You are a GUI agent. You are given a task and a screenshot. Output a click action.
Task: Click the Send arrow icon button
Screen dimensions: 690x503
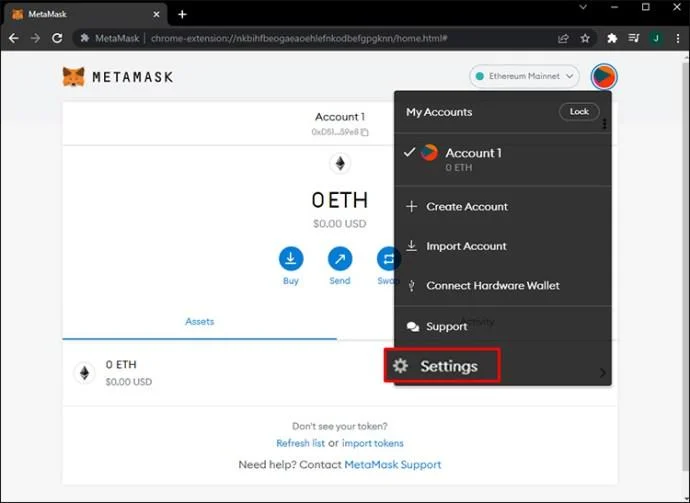tap(340, 259)
